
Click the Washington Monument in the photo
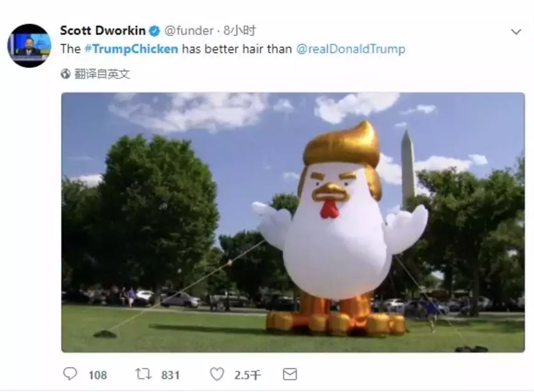(x=408, y=169)
